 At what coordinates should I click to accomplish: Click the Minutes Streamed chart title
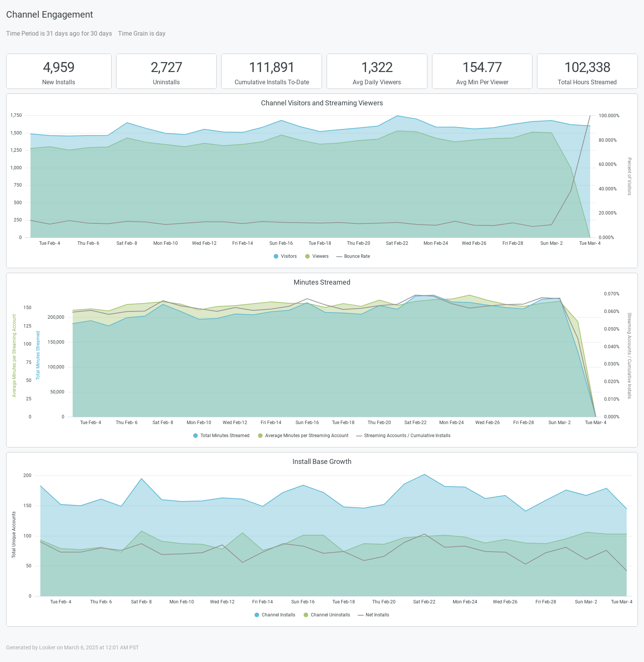click(322, 282)
